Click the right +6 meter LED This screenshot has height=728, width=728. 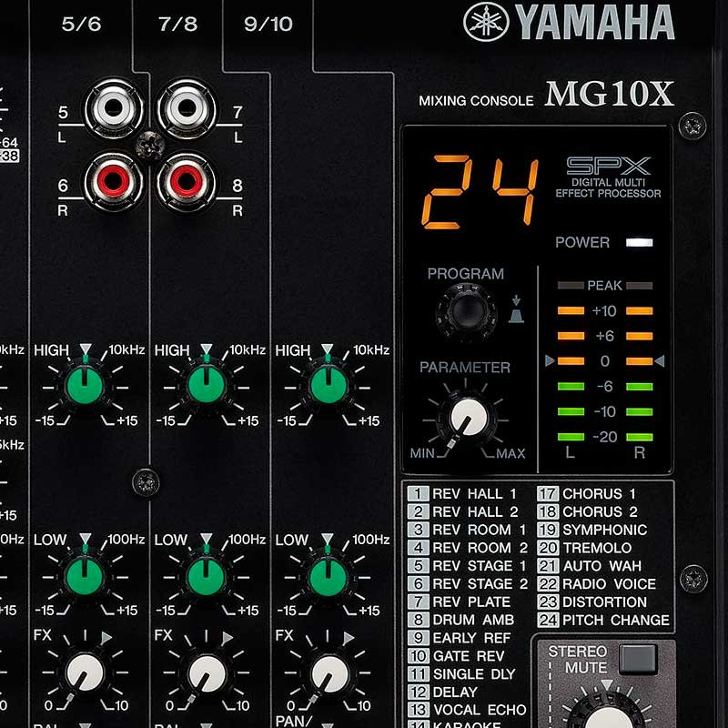coord(640,336)
